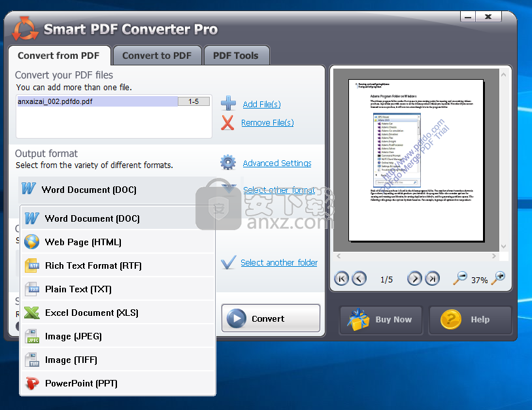Image resolution: width=532 pixels, height=410 pixels.
Task: Click the Advanced Settings gear icon
Action: point(227,163)
